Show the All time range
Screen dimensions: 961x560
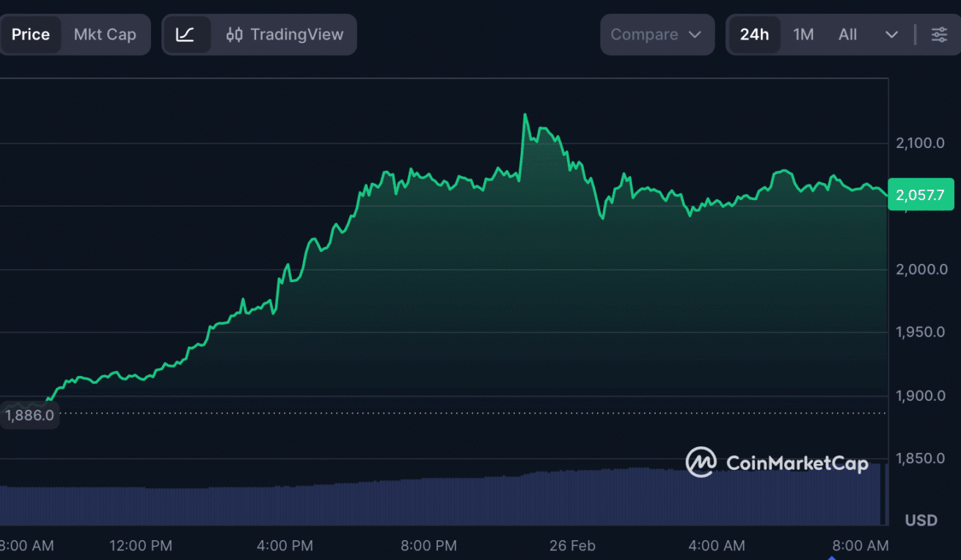(x=847, y=34)
